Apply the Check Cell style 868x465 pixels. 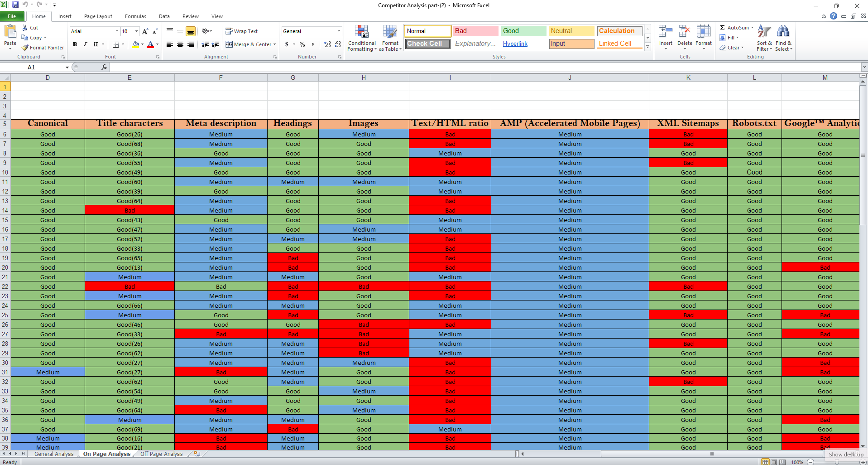click(427, 44)
